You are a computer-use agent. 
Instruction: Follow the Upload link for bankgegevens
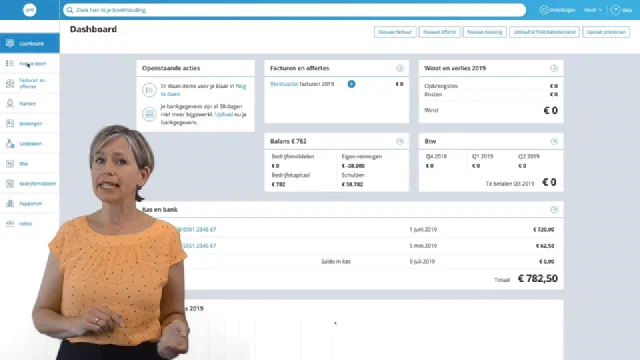pyautogui.click(x=224, y=114)
